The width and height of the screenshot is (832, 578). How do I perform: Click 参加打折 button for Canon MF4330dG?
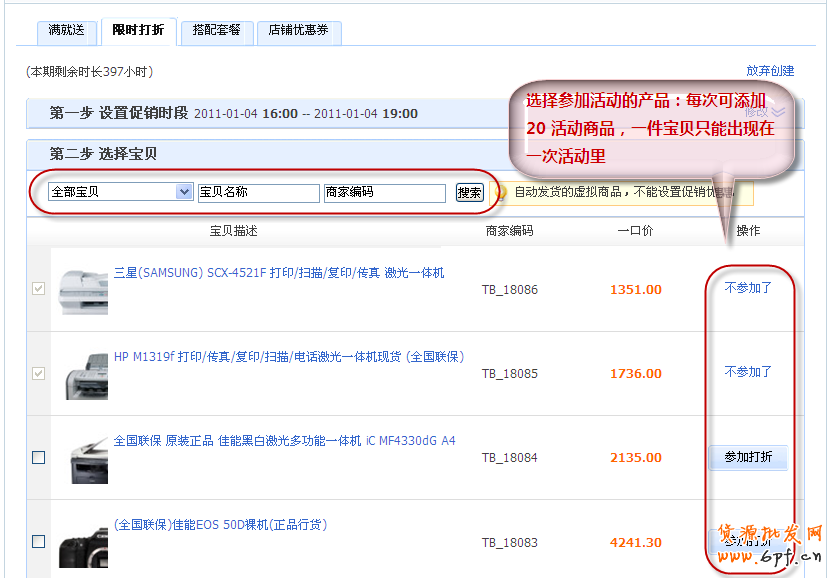pos(748,457)
